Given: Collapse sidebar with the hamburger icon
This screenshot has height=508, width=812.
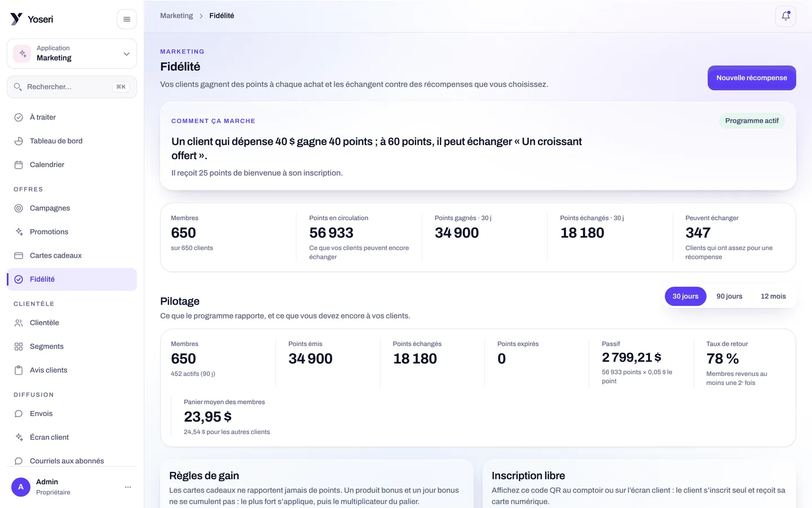Looking at the screenshot, I should (127, 19).
